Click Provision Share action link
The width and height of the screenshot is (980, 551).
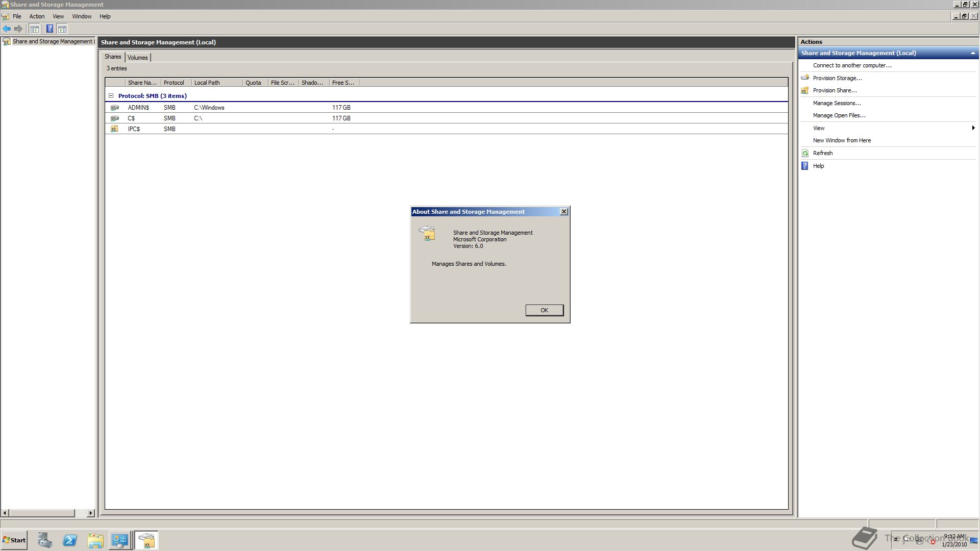click(835, 90)
